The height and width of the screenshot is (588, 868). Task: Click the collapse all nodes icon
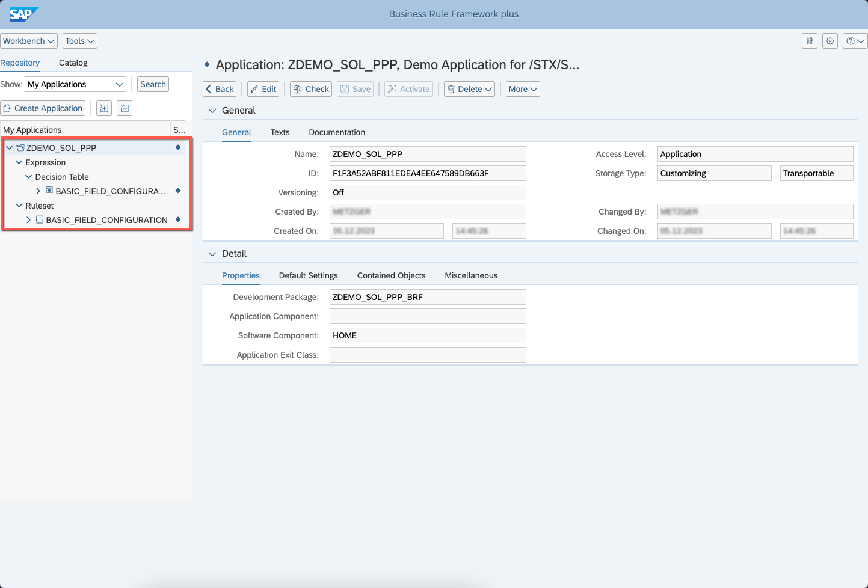[x=125, y=108]
